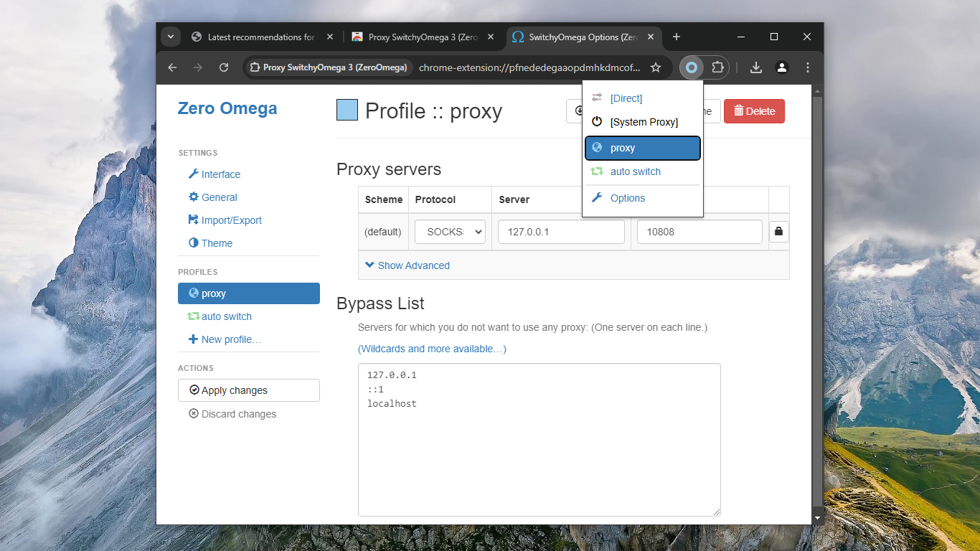
Task: Click the Chrome profile avatar icon
Action: [782, 67]
